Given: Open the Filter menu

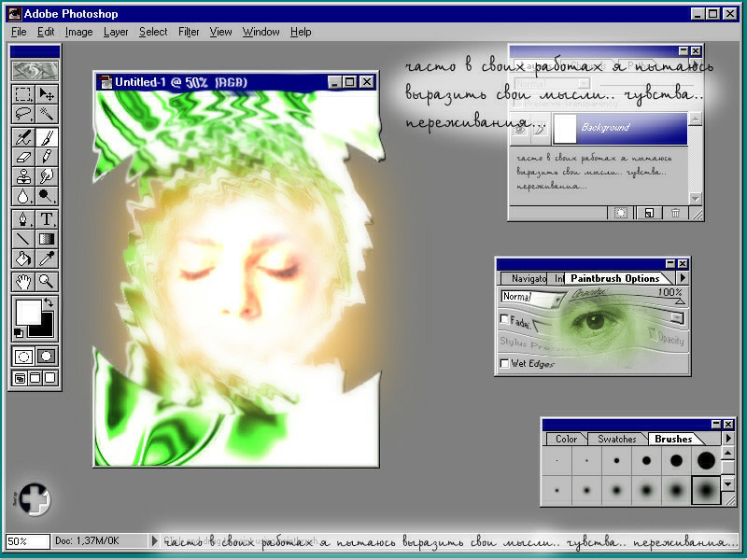Looking at the screenshot, I should [189, 32].
